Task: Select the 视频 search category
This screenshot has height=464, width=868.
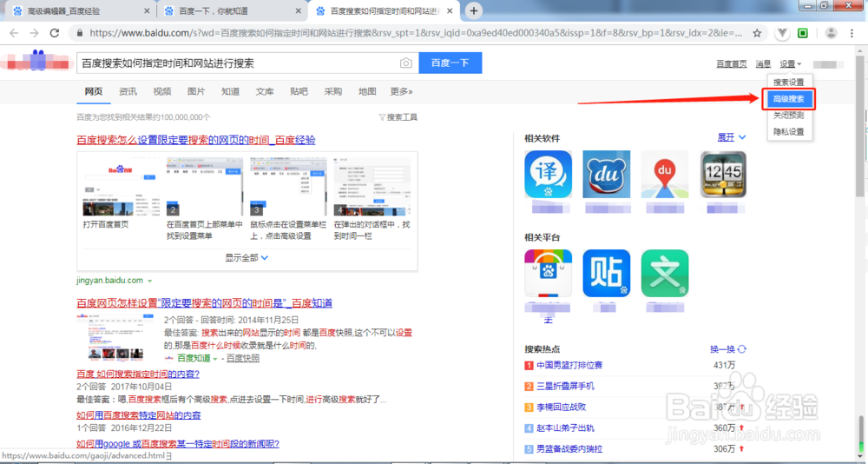Action: click(162, 91)
